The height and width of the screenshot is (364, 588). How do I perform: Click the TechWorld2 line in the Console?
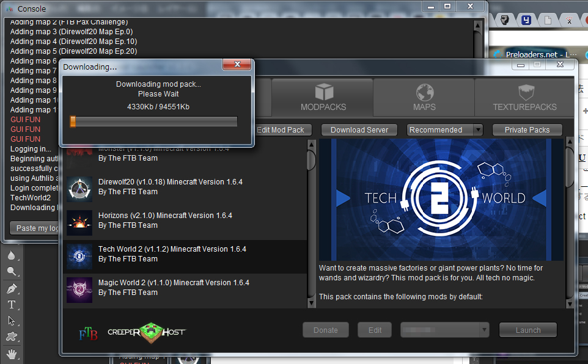coord(31,197)
